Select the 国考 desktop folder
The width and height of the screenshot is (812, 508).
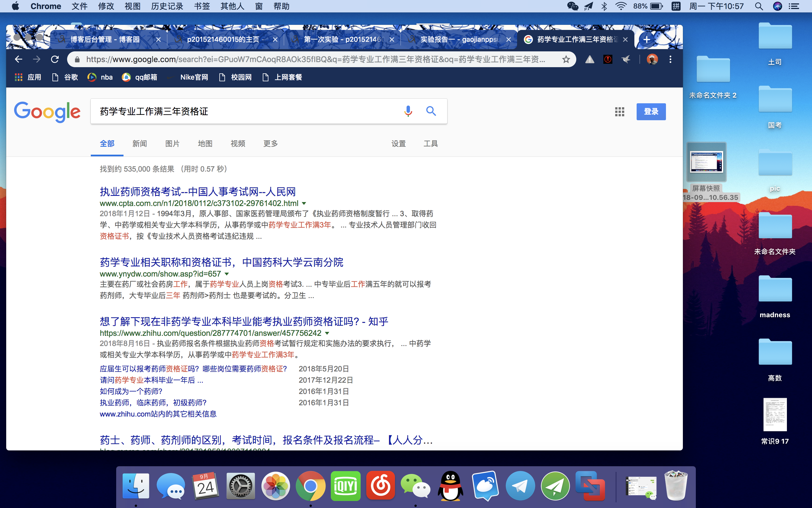click(775, 99)
